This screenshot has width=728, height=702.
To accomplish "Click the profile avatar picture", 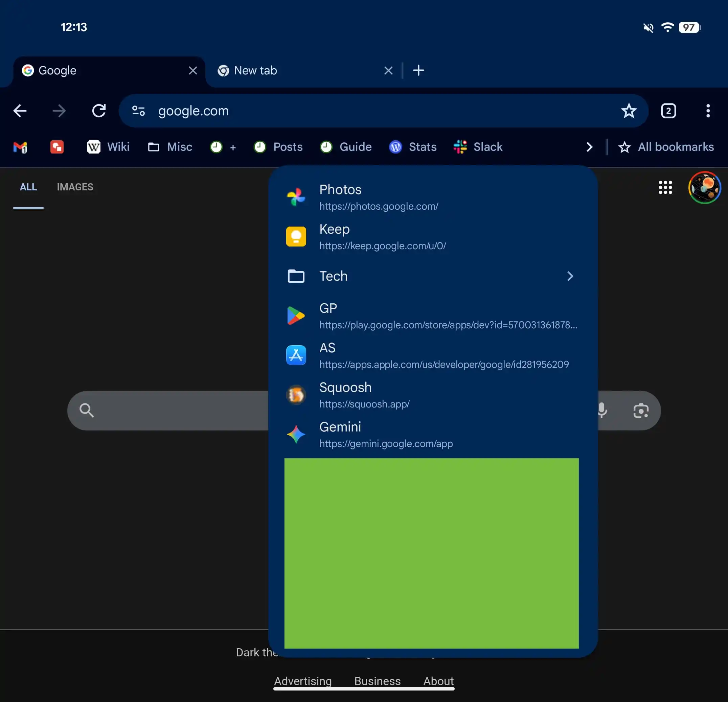I will point(704,187).
